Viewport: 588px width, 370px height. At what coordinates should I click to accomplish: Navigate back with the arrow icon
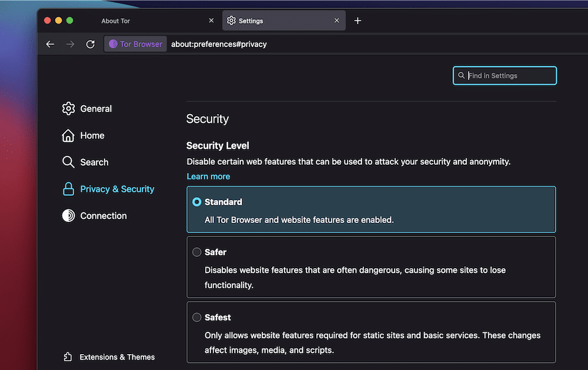pyautogui.click(x=50, y=44)
